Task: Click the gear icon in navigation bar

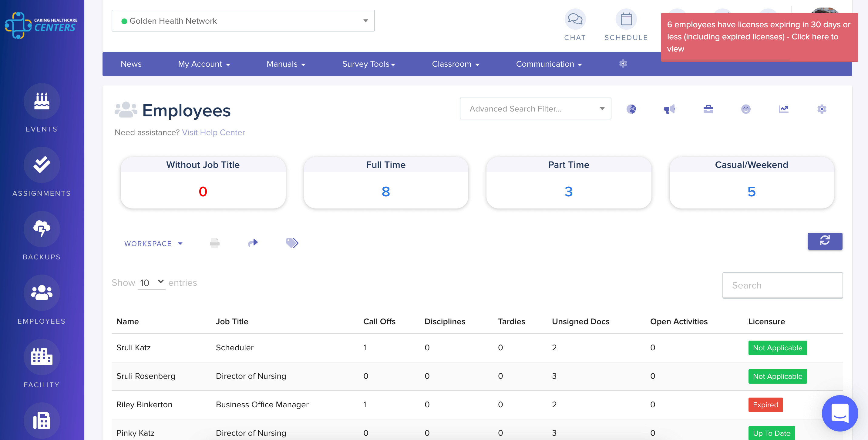Action: point(623,64)
